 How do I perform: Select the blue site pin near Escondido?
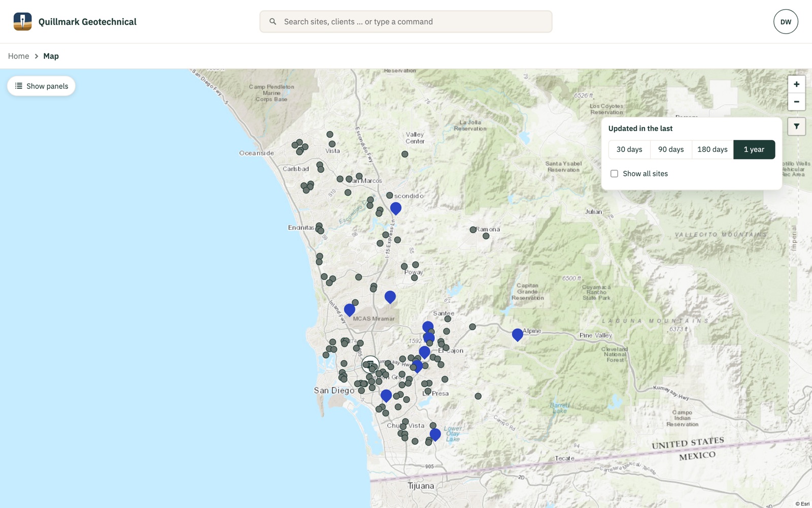pyautogui.click(x=396, y=208)
